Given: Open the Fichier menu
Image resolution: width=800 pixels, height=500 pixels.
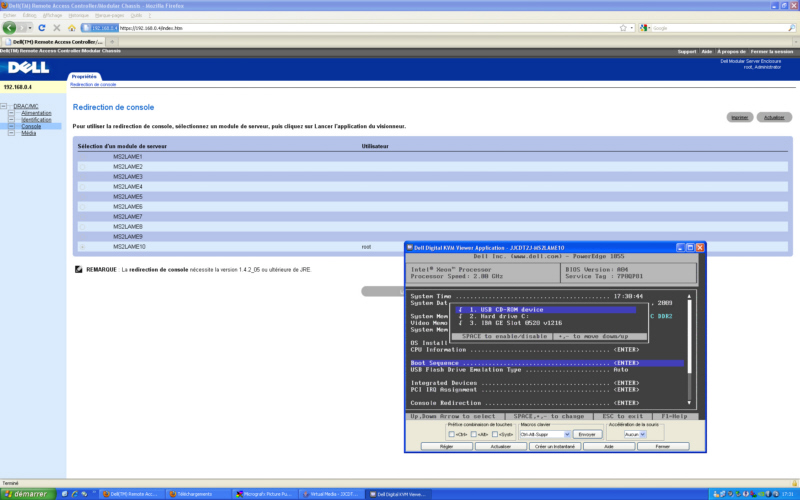Looking at the screenshot, I should (x=10, y=15).
